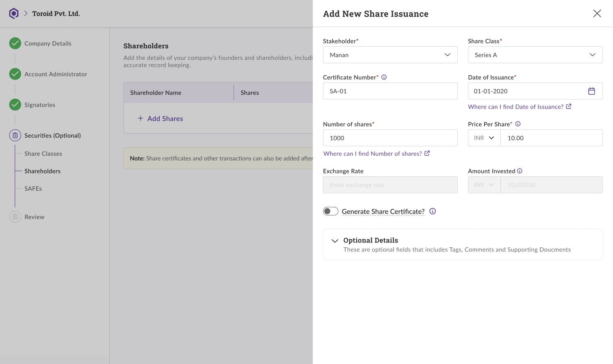Open the Date of Issuance calendar icon
Image resolution: width=613 pixels, height=364 pixels.
coord(591,91)
